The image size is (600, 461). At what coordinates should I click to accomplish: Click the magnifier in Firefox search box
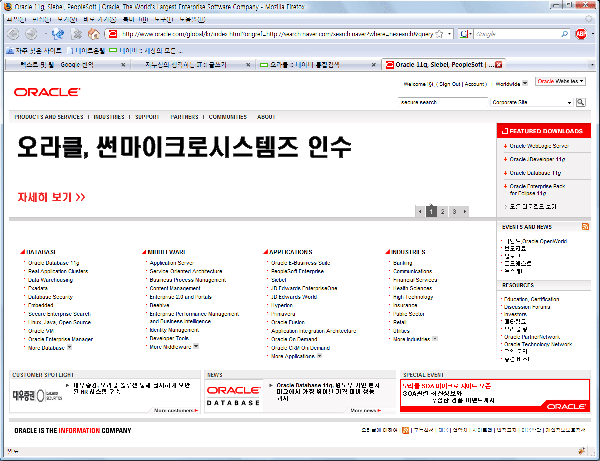coord(564,34)
